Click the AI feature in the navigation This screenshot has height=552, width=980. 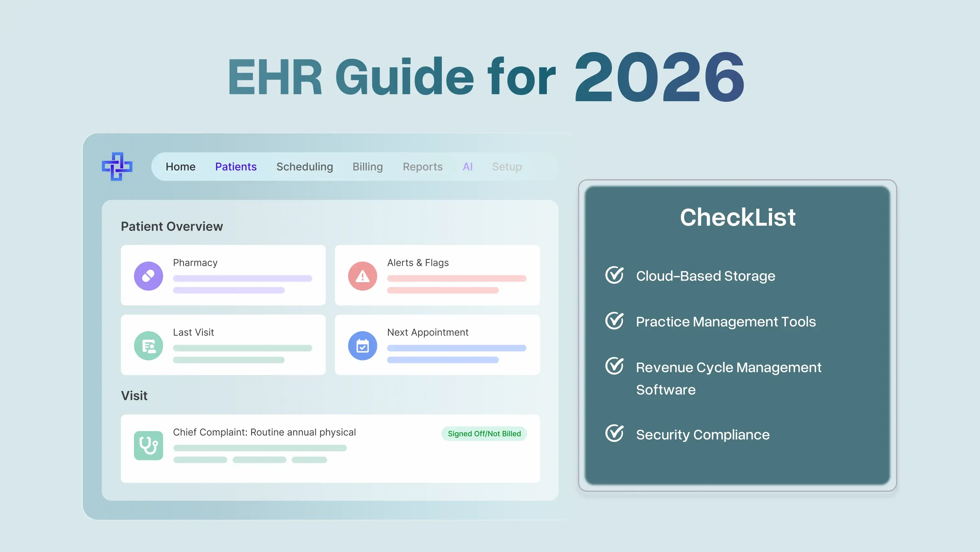click(468, 166)
